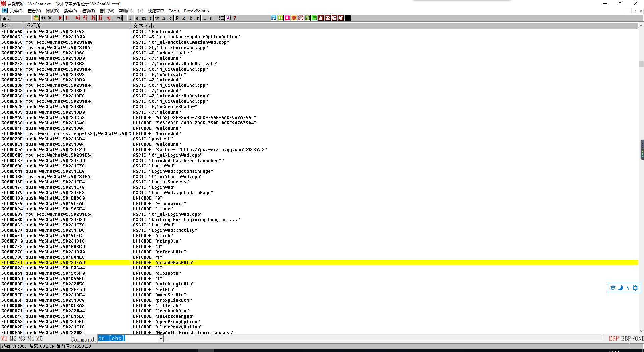Run the program with the red play icon

click(60, 18)
